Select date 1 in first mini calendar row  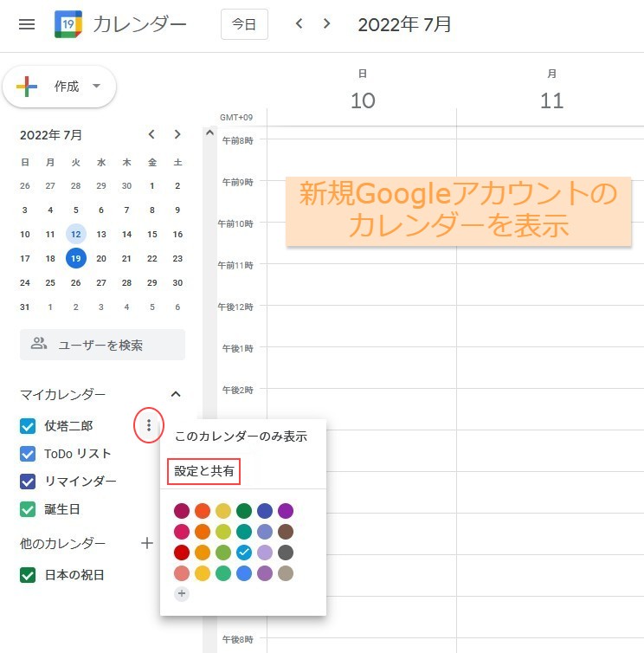coord(152,185)
